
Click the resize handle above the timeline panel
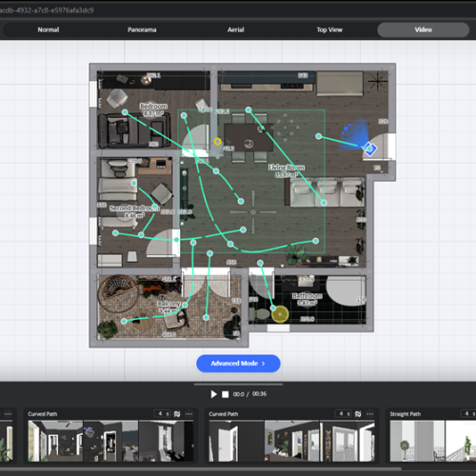[238, 385]
